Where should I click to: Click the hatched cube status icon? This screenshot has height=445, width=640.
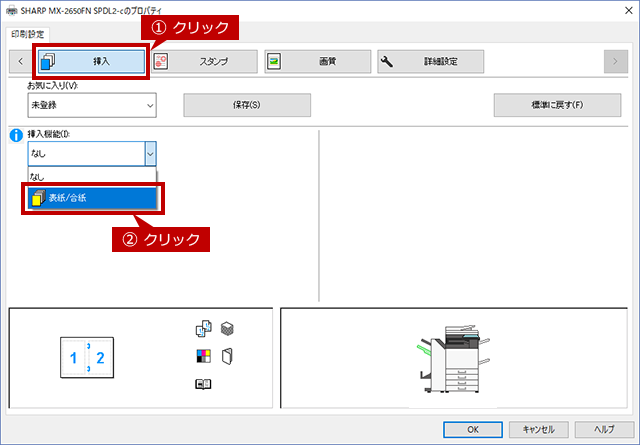227,328
